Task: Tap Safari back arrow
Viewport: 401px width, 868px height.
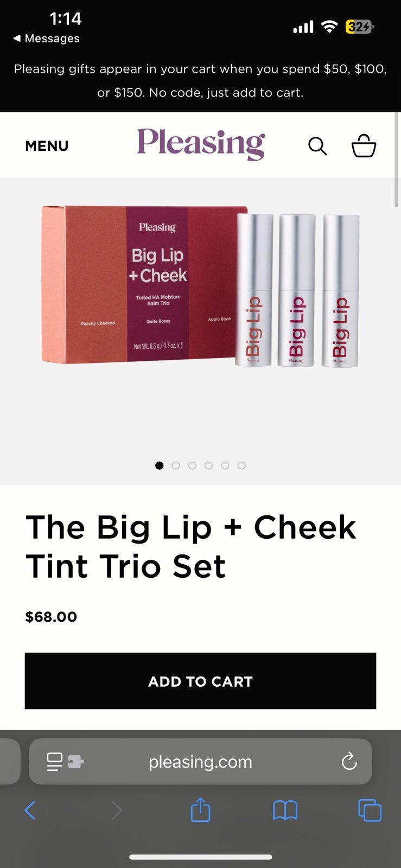Action: pos(30,810)
